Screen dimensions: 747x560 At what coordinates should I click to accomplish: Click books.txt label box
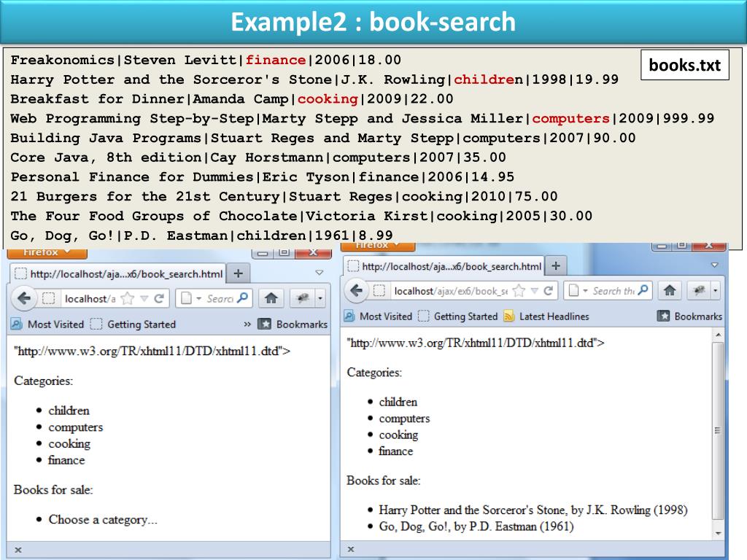click(x=684, y=65)
